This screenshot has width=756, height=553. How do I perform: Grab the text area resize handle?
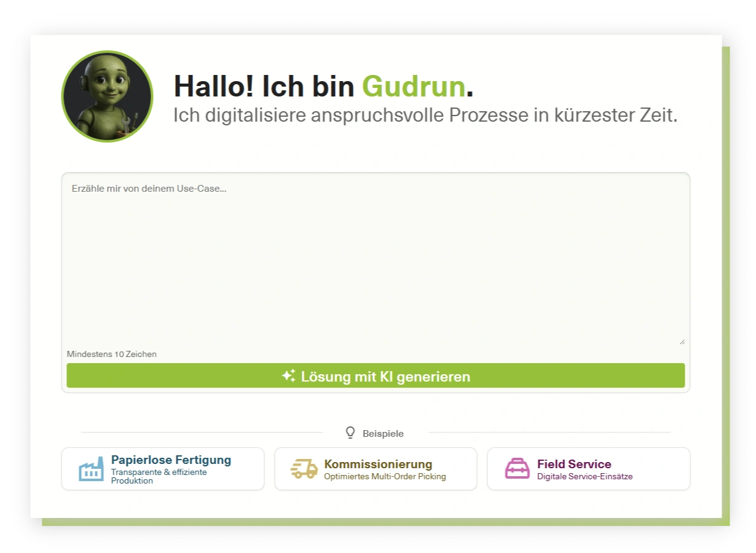point(682,342)
